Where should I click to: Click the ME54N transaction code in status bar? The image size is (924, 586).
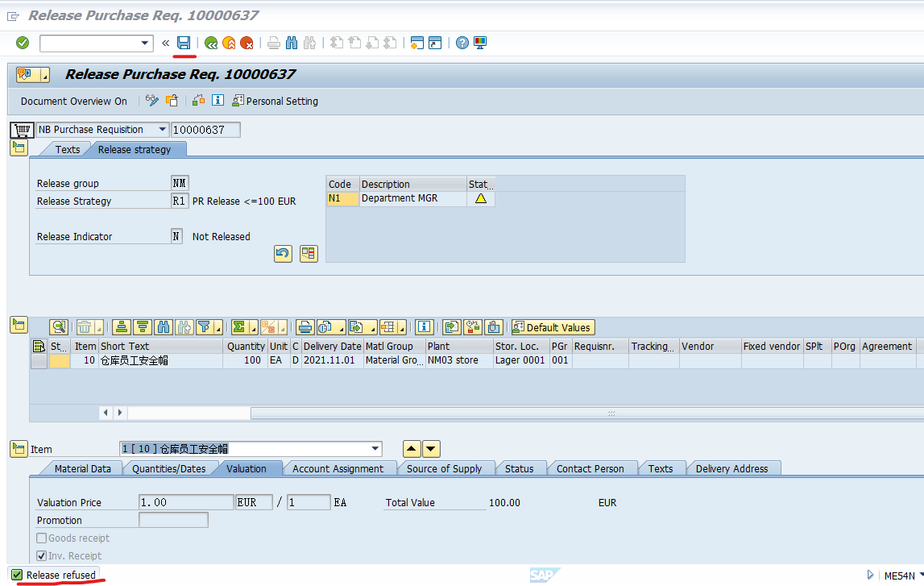(x=899, y=576)
